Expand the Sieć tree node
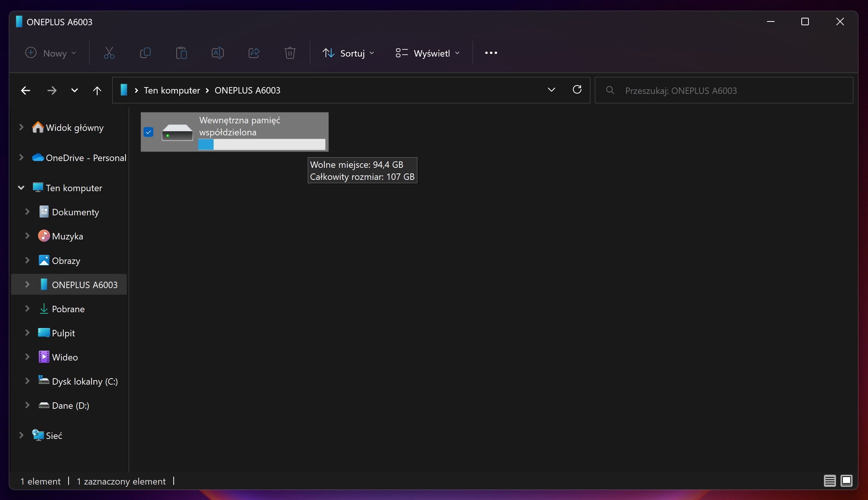Screen dimensions: 868x500 point(21,435)
